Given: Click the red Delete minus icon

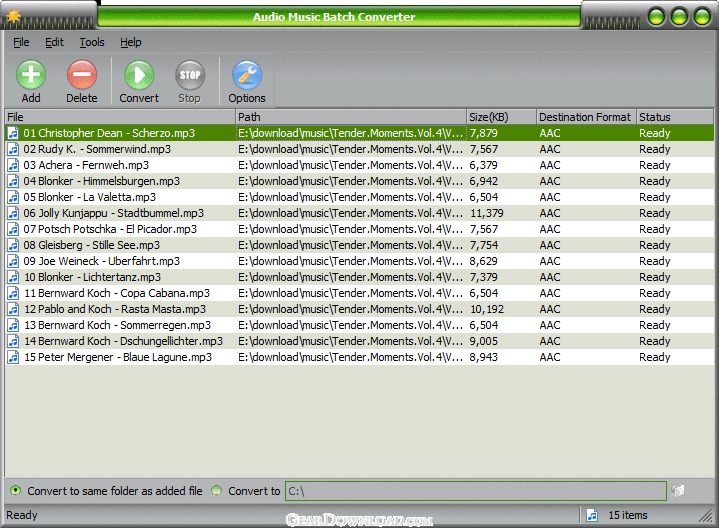Looking at the screenshot, I should (82, 75).
